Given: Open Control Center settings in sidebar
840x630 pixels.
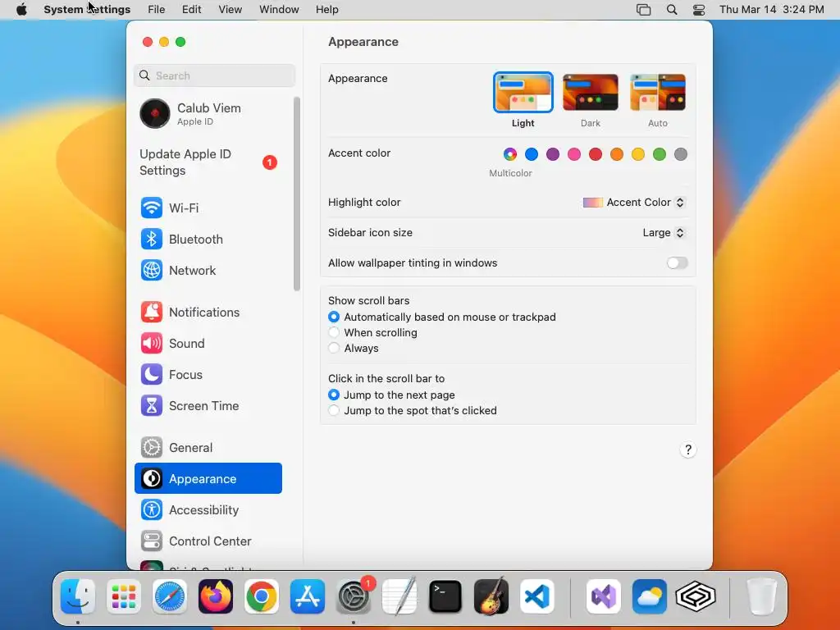Looking at the screenshot, I should pyautogui.click(x=208, y=541).
